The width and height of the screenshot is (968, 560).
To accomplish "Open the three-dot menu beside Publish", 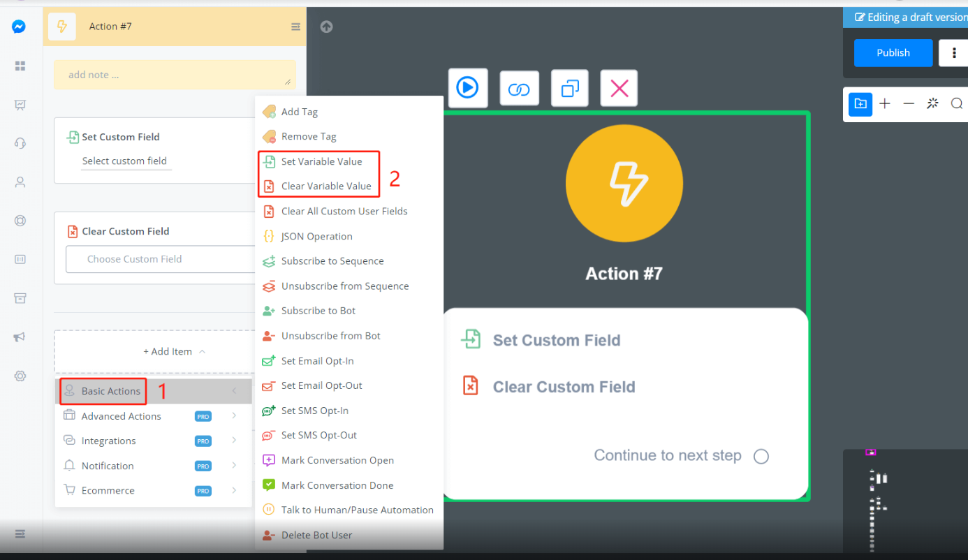I will tap(954, 53).
